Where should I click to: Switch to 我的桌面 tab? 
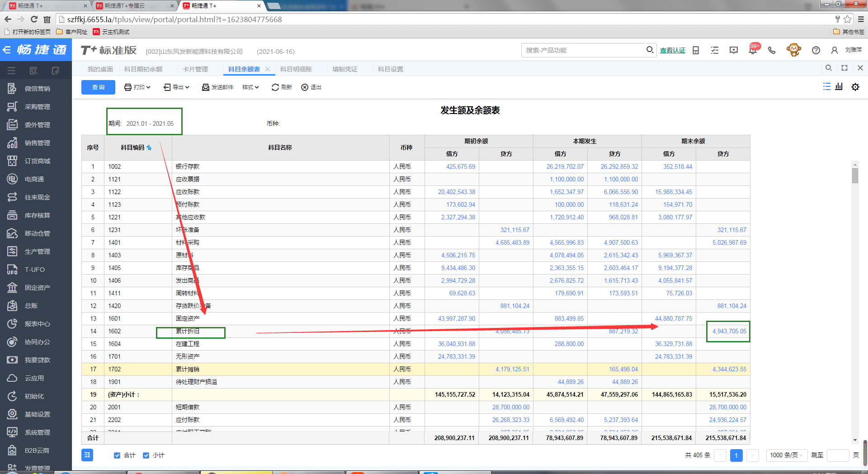(100, 69)
